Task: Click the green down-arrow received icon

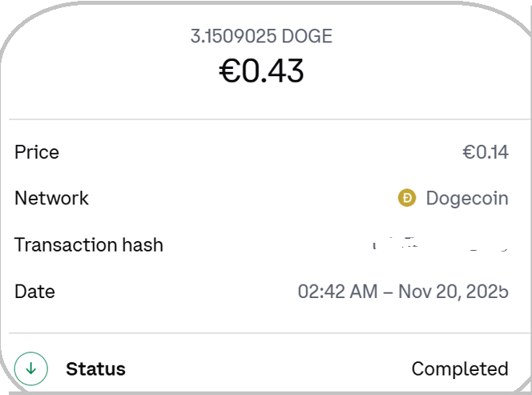Action: [31, 369]
